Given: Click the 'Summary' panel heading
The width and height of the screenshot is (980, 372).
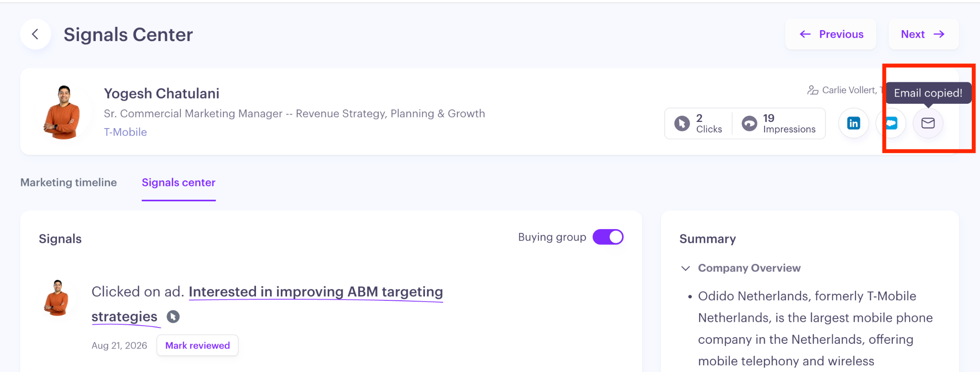Looking at the screenshot, I should click(x=708, y=239).
